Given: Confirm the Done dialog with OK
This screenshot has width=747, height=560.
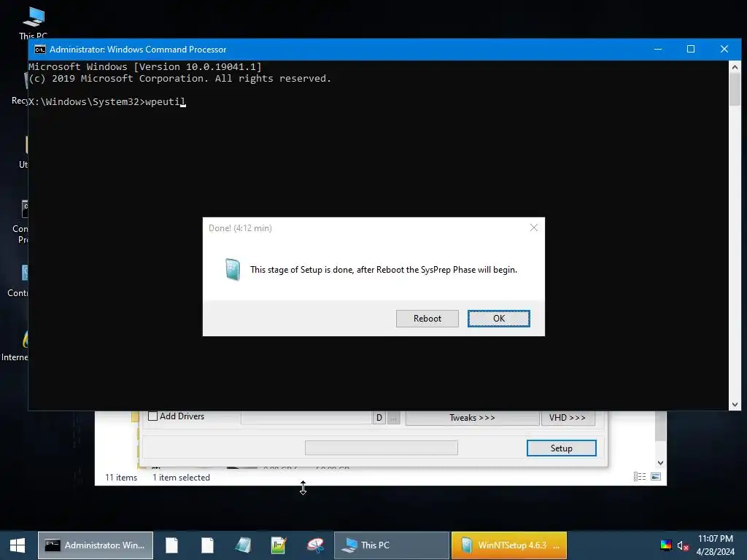Looking at the screenshot, I should (x=498, y=319).
